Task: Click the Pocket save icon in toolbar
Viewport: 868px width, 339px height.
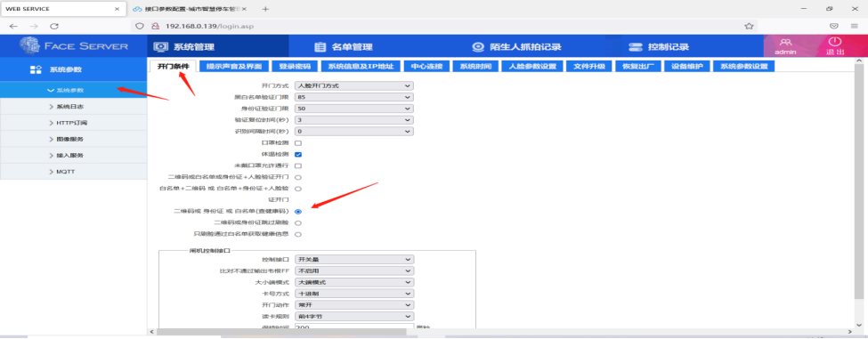Action: (x=834, y=26)
